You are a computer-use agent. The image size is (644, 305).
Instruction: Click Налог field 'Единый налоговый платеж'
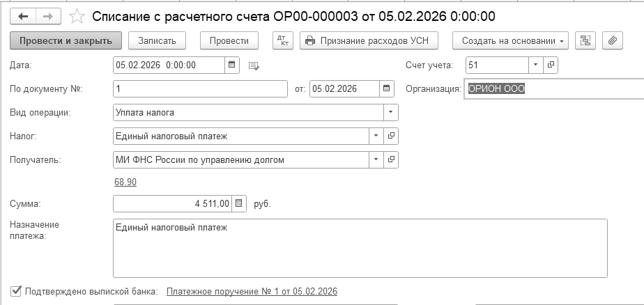point(241,136)
